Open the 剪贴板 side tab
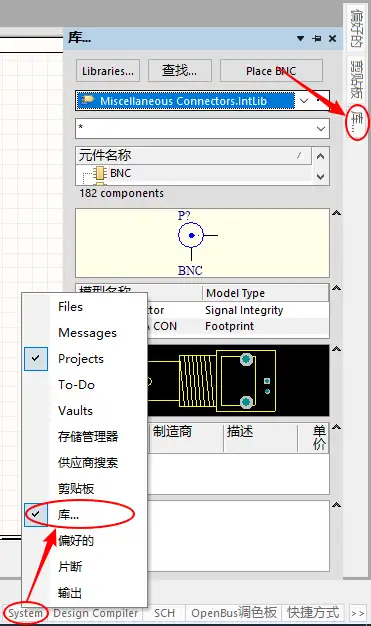Screen dimensions: 371x626 click(x=356, y=79)
